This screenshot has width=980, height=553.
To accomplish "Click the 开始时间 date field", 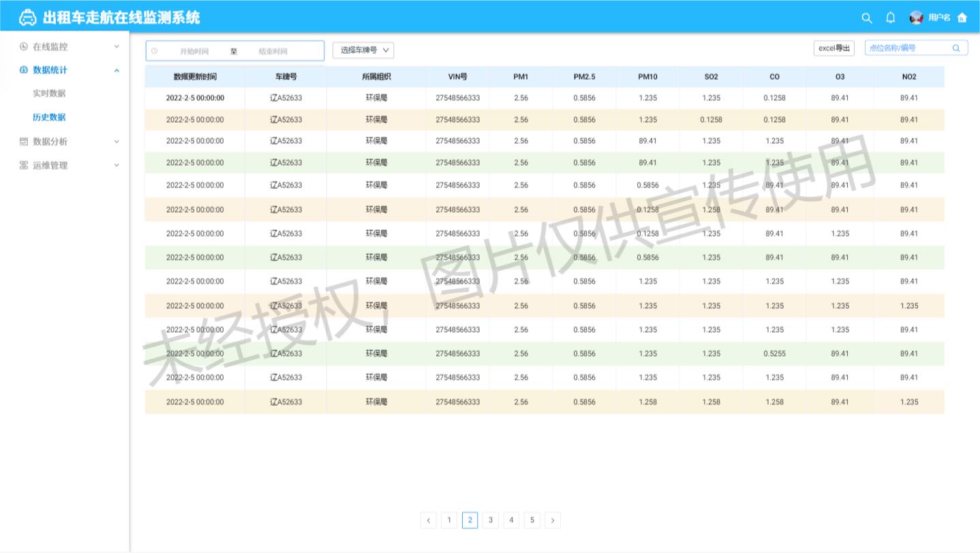I will pos(194,52).
